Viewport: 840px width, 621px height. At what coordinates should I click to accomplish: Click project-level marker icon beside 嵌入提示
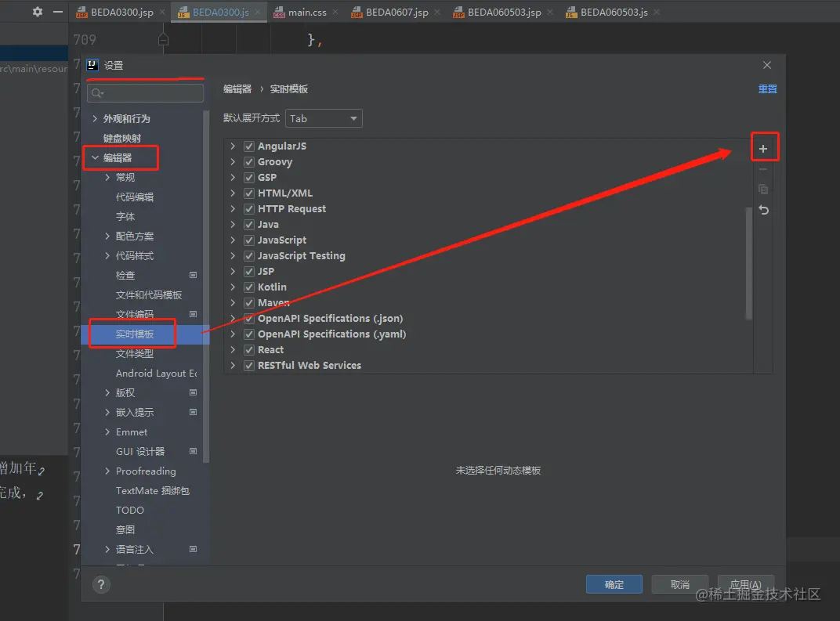click(194, 412)
